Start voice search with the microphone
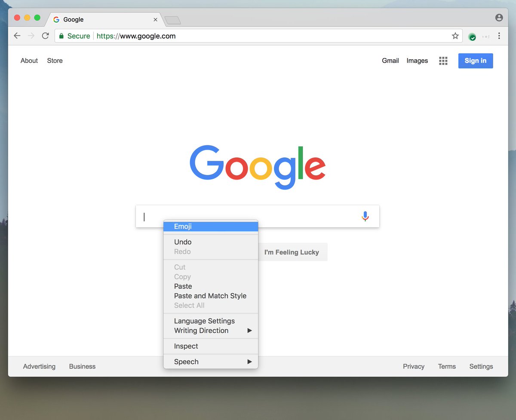 click(x=365, y=216)
